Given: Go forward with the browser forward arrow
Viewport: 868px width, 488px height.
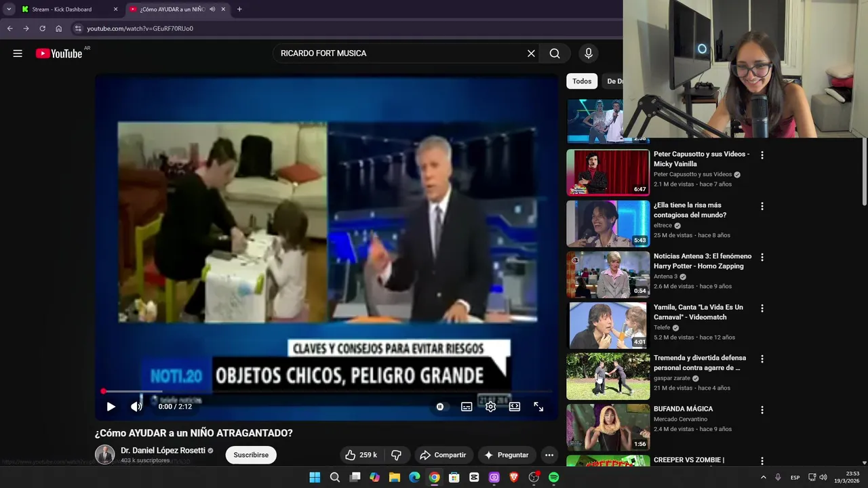Looking at the screenshot, I should (26, 28).
